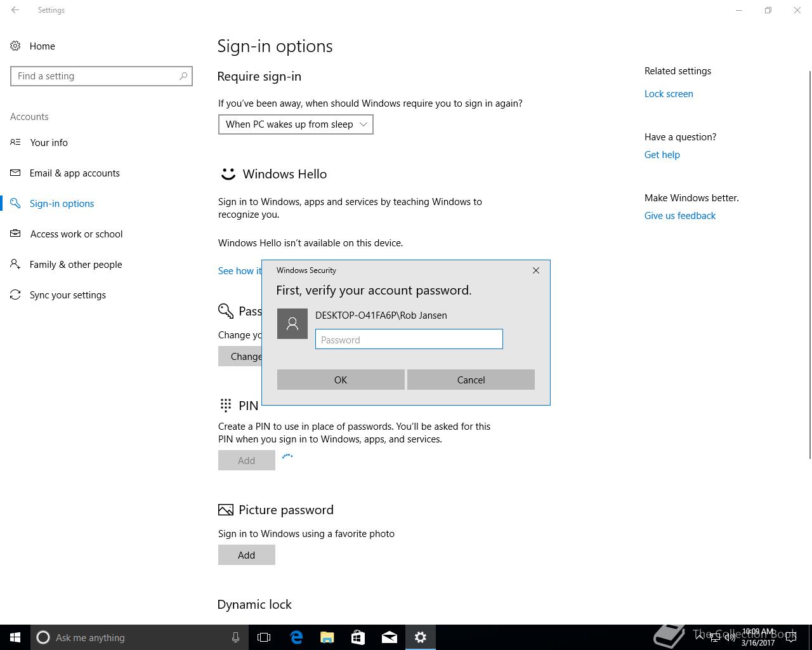
Task: Select Sign-in options in sidebar
Action: [x=62, y=203]
